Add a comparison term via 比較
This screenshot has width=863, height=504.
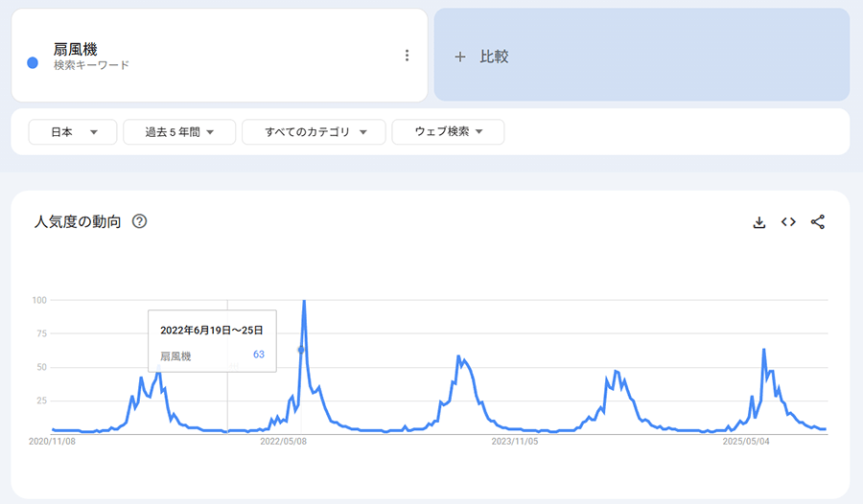click(x=641, y=56)
